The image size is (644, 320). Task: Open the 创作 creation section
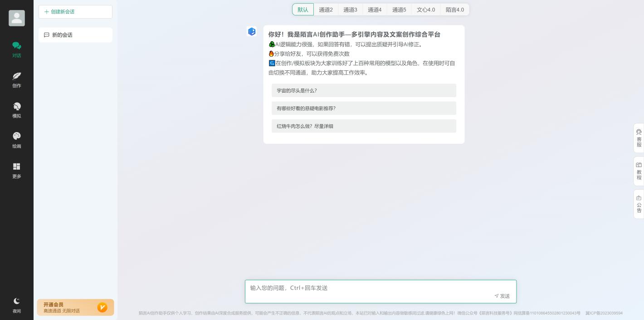tap(17, 80)
